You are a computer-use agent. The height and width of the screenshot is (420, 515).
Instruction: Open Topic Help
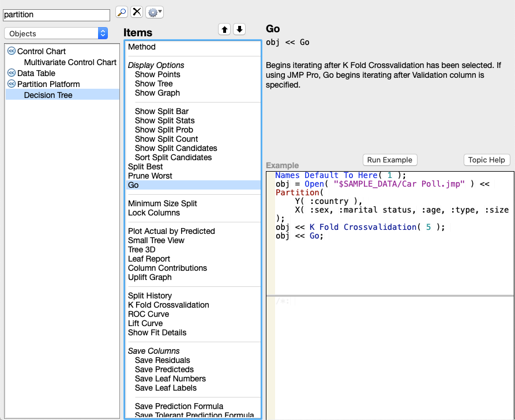[x=486, y=160]
